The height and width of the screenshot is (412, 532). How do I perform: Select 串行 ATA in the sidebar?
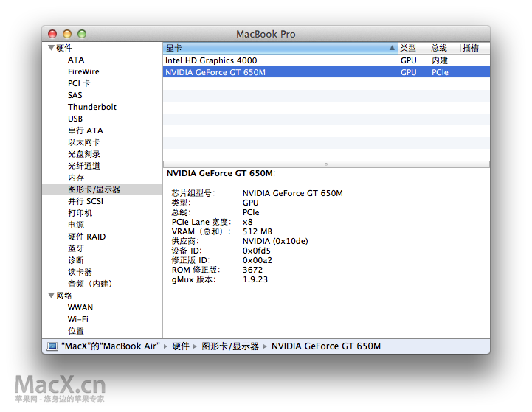[x=86, y=130]
